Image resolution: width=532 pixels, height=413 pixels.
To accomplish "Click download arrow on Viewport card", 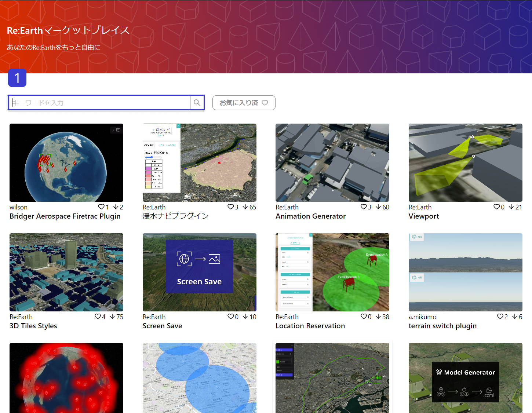I will tap(511, 207).
